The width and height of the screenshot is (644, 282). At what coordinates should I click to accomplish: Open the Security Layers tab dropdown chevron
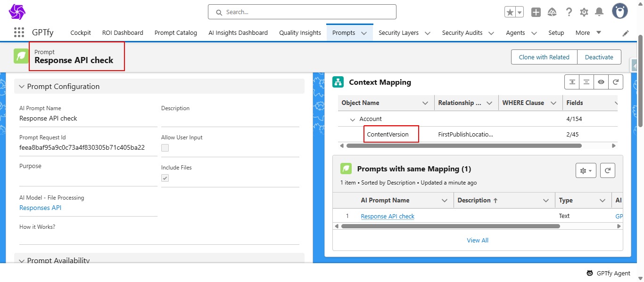point(428,33)
